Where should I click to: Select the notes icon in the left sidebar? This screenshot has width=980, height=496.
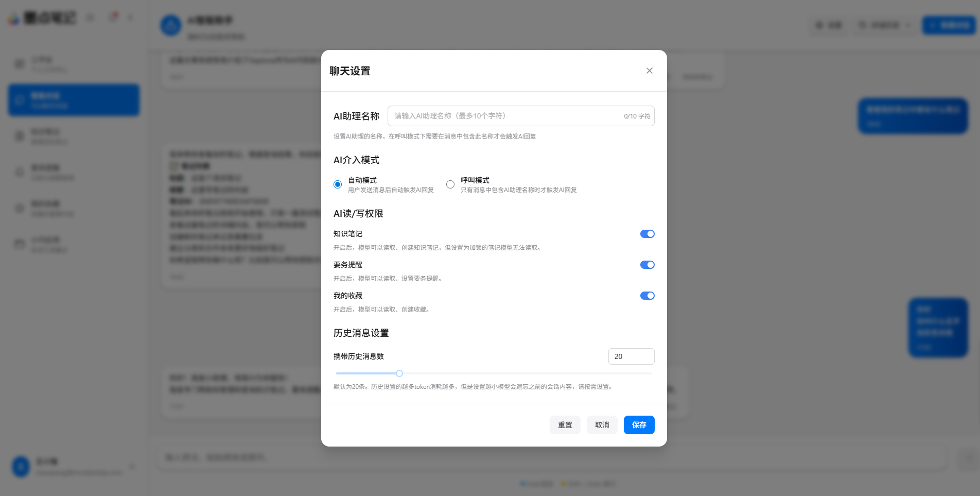click(20, 135)
